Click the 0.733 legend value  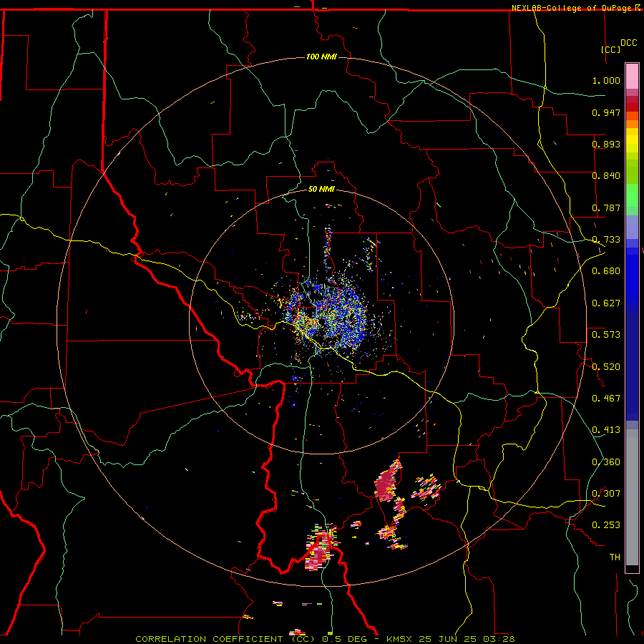click(606, 240)
